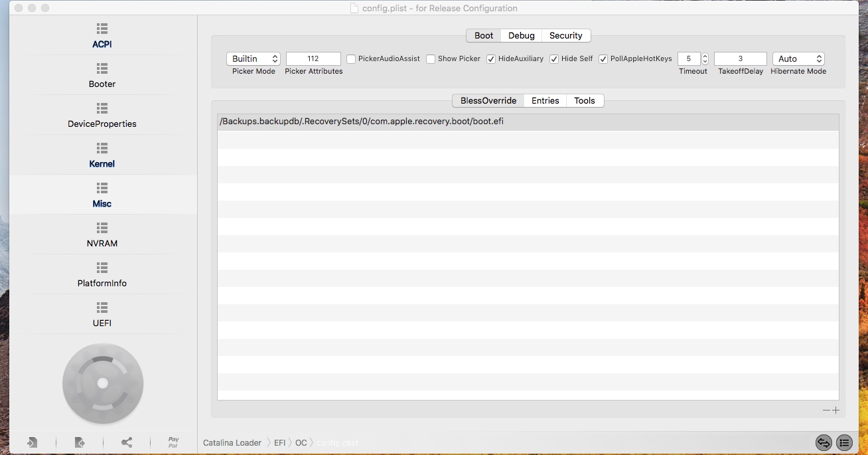Select the Tools tab
This screenshot has height=455, width=868.
point(585,101)
